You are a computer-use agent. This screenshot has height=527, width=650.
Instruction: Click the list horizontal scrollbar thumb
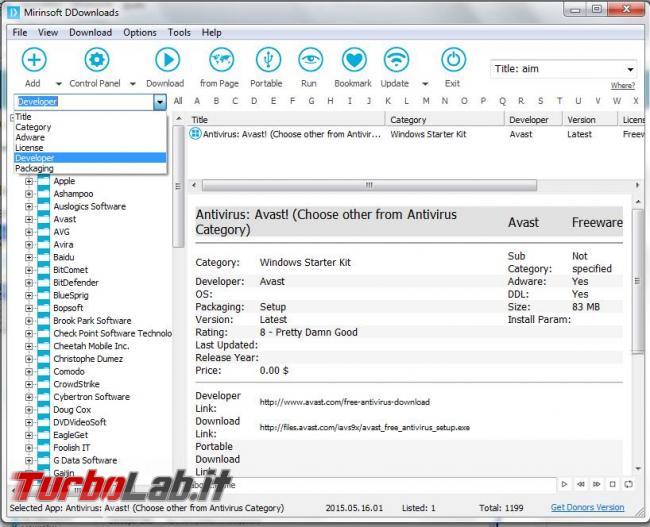[x=369, y=185]
